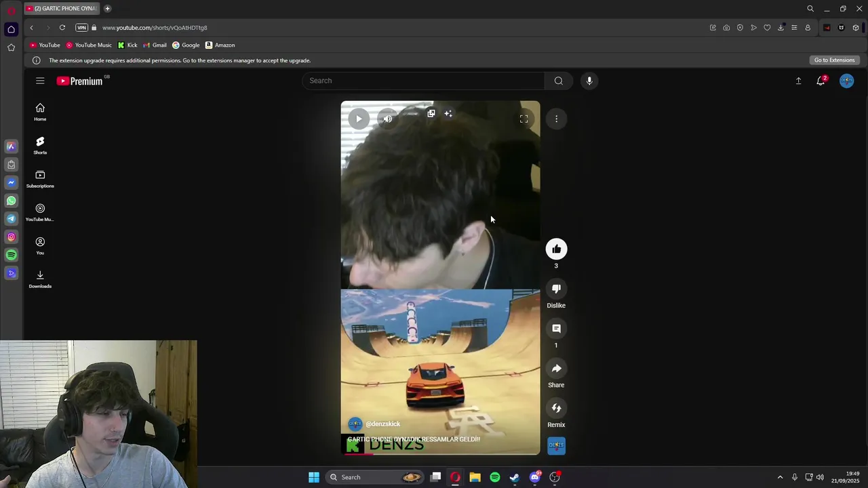Open the system volume tray icon
This screenshot has height=488, width=868.
(x=821, y=477)
